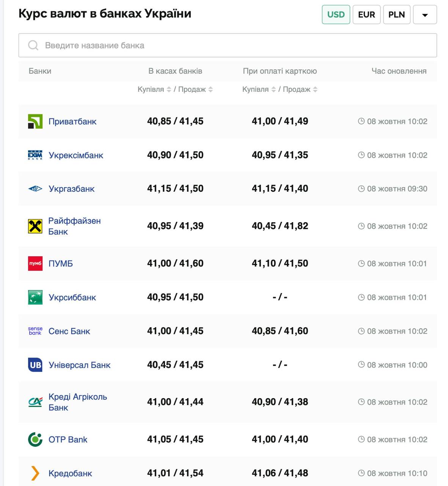The height and width of the screenshot is (486, 448).
Task: Click the Ukrsibbank green star logo
Action: point(35,297)
